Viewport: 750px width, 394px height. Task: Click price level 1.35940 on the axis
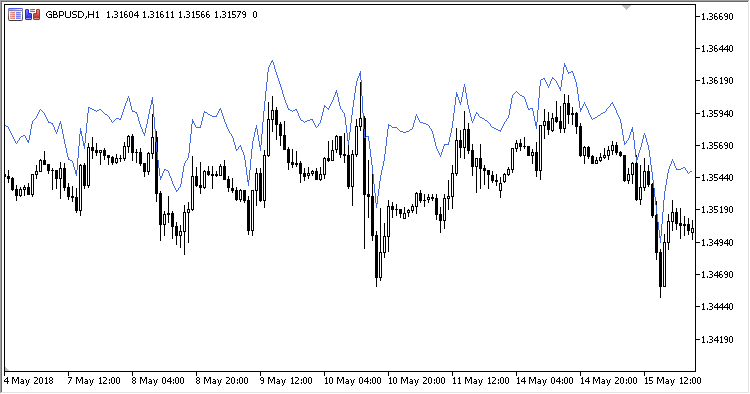click(717, 113)
